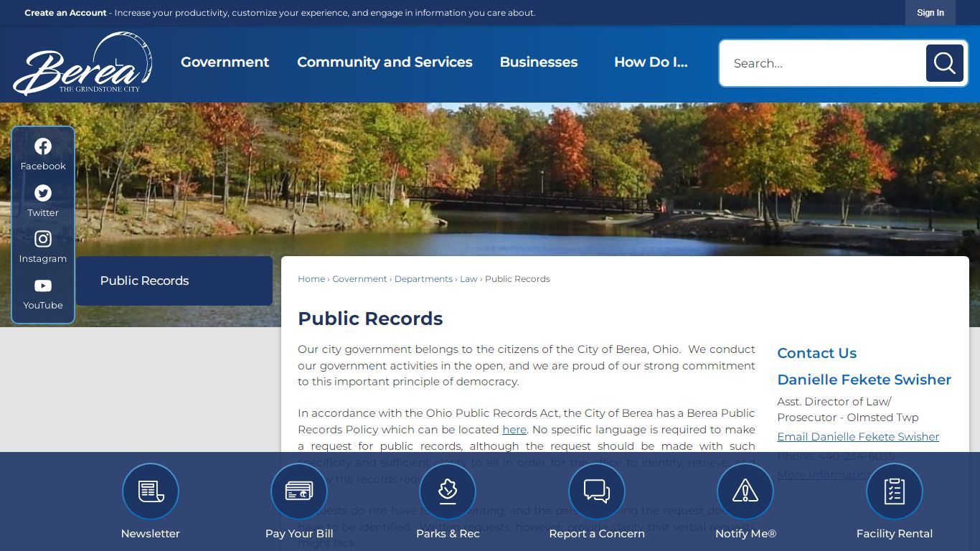This screenshot has height=551, width=980.
Task: Go to Government breadcrumb
Action: (359, 279)
